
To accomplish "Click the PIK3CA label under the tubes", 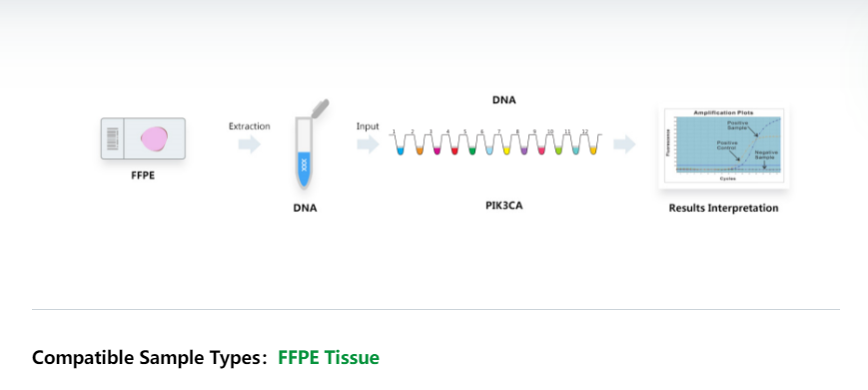I will pos(503,206).
